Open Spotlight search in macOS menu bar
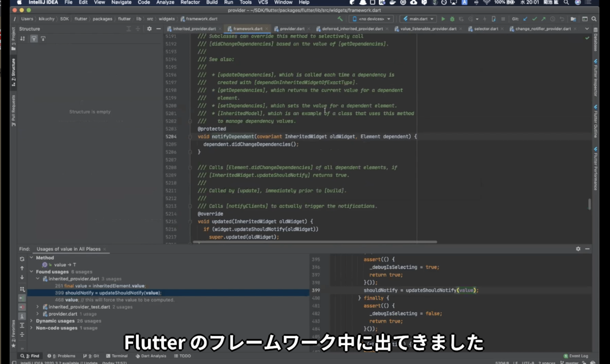Image resolution: width=610 pixels, height=364 pixels. click(x=566, y=3)
